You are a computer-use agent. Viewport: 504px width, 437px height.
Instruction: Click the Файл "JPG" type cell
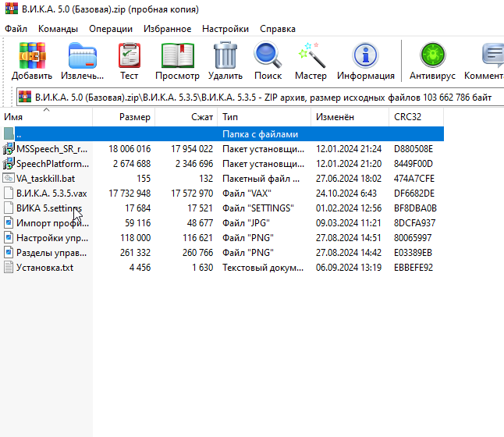point(247,223)
